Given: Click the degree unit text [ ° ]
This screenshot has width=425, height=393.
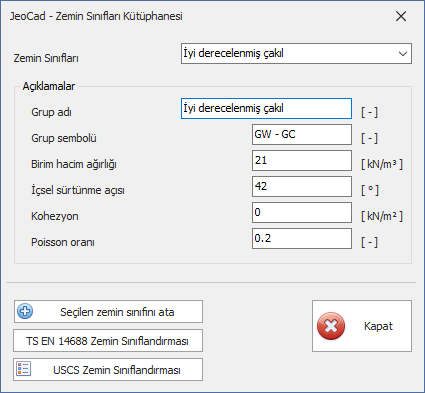Looking at the screenshot, I should [x=370, y=190].
